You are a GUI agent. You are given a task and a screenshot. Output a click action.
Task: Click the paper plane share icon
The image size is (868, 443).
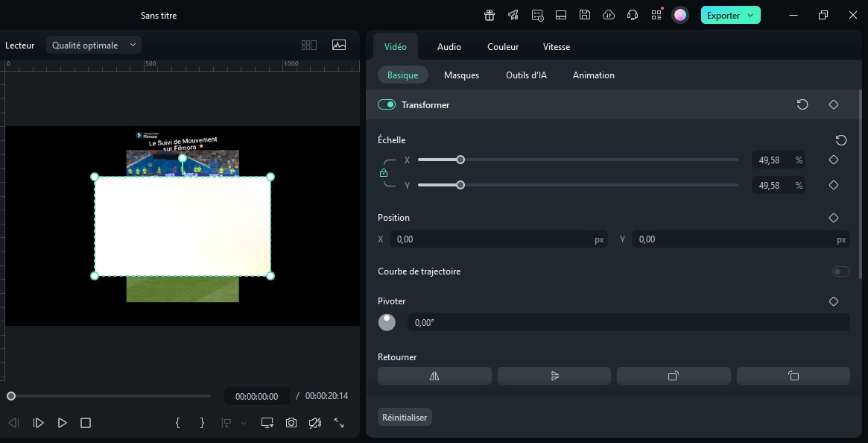click(513, 15)
